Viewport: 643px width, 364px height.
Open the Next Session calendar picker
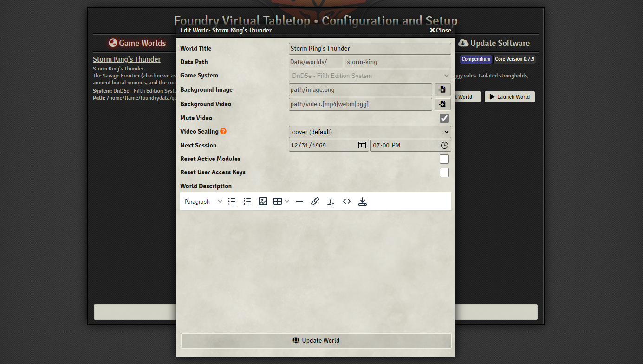[x=362, y=145]
